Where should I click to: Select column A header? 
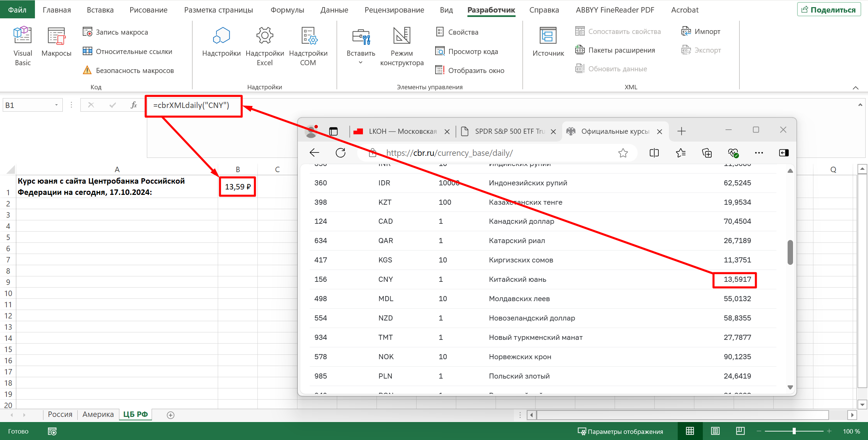pos(117,169)
